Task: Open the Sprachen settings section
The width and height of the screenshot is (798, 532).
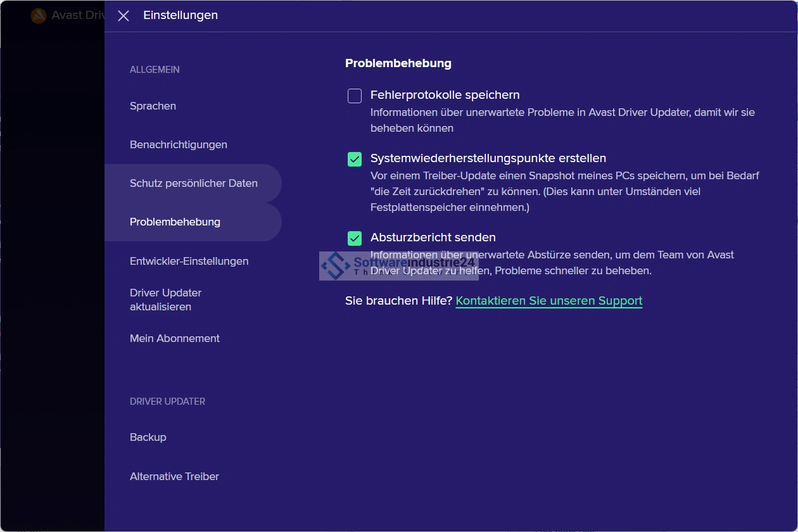Action: coord(153,106)
